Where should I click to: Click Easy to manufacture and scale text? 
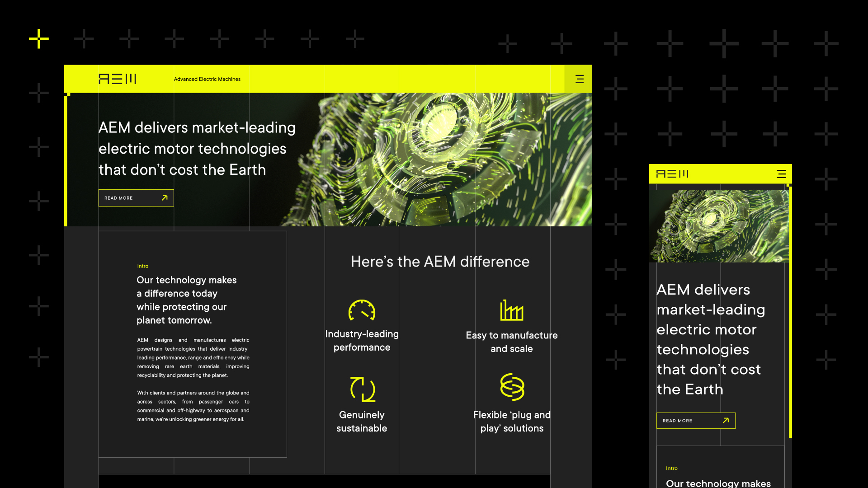point(511,342)
